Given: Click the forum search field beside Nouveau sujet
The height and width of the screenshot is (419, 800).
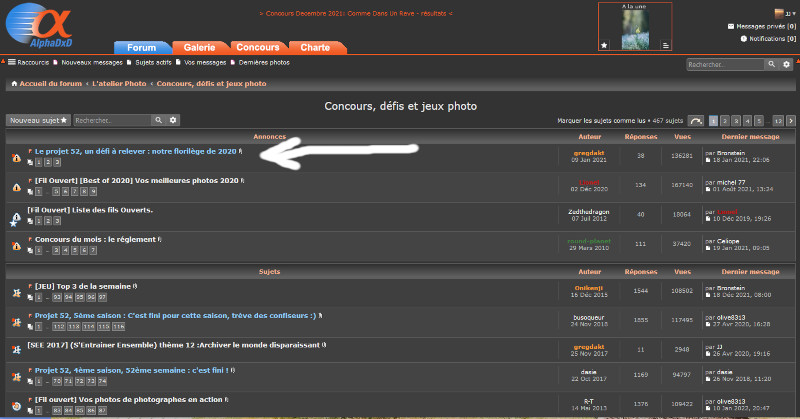Looking at the screenshot, I should [x=111, y=120].
